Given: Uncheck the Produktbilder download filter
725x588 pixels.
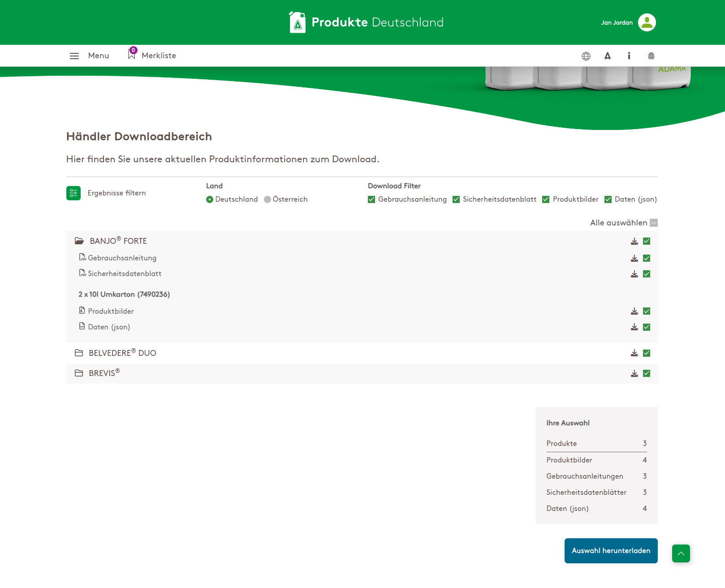Looking at the screenshot, I should pos(546,199).
